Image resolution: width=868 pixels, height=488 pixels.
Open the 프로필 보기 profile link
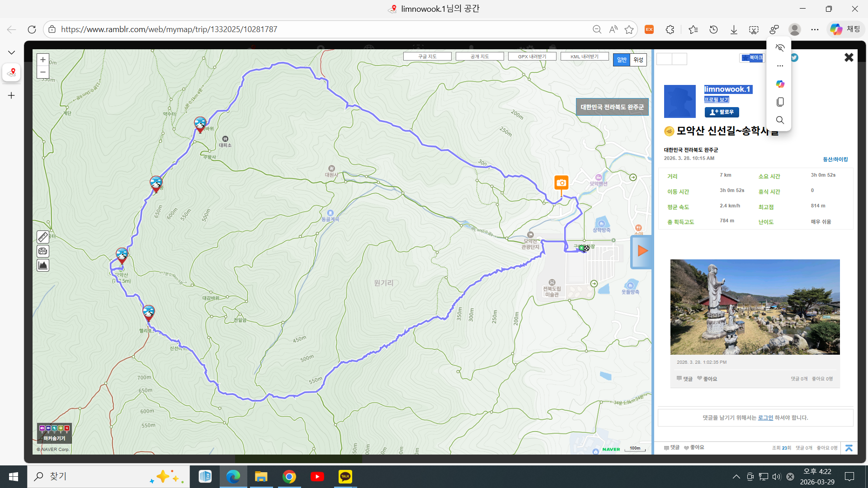point(717,99)
